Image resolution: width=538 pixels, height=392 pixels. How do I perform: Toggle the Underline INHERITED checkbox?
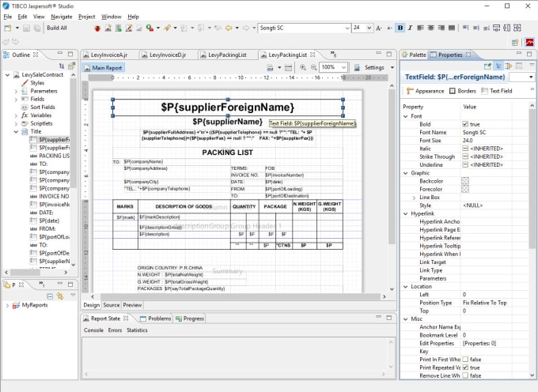465,165
